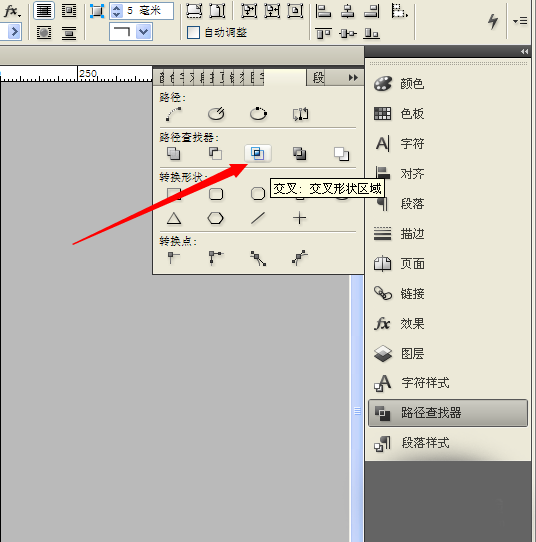Click the Quick Apply lightning icon
Image resolution: width=536 pixels, height=542 pixels.
[493, 21]
